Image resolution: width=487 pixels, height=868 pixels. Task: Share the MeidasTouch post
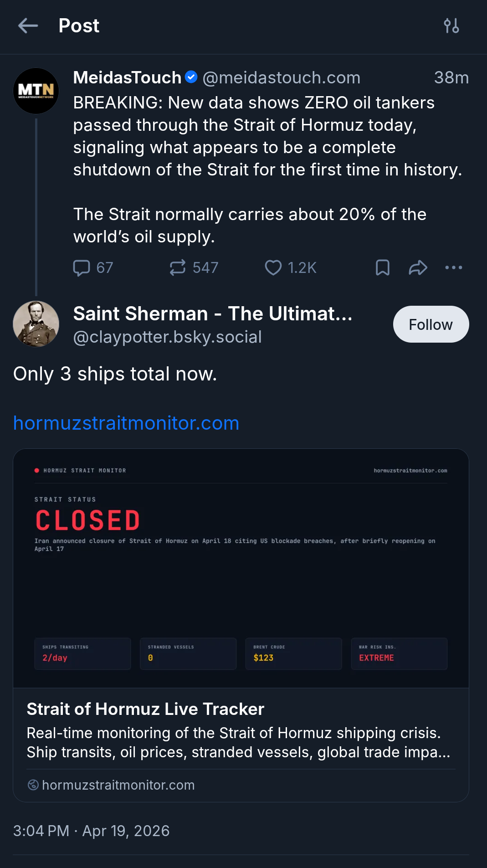[418, 268]
